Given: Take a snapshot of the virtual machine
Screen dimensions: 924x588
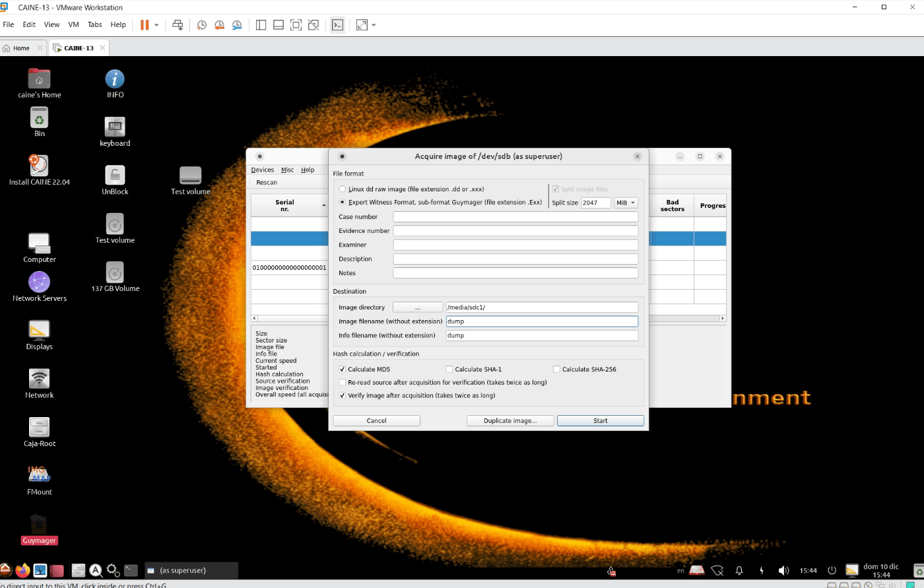Looking at the screenshot, I should 202,25.
